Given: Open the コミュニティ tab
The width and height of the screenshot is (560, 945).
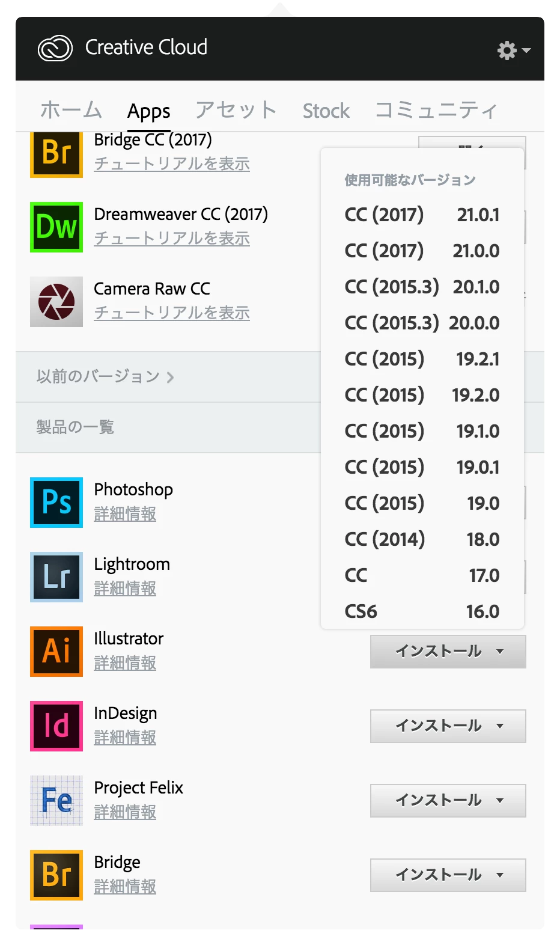Looking at the screenshot, I should 437,111.
